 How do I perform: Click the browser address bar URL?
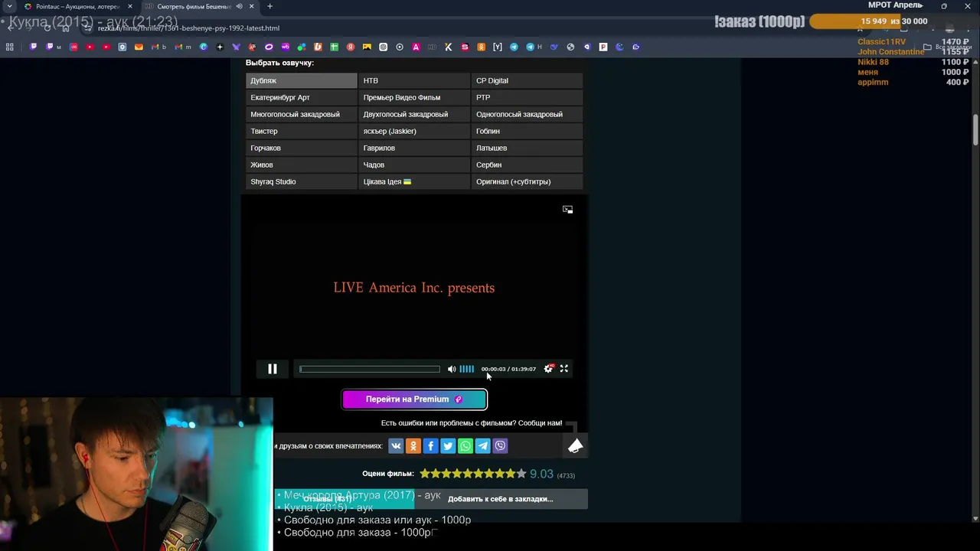188,28
